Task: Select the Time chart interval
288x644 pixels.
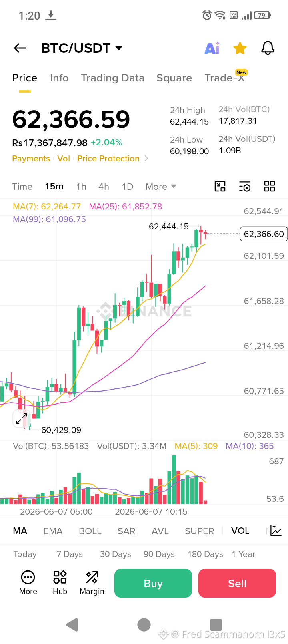Action: click(x=22, y=187)
